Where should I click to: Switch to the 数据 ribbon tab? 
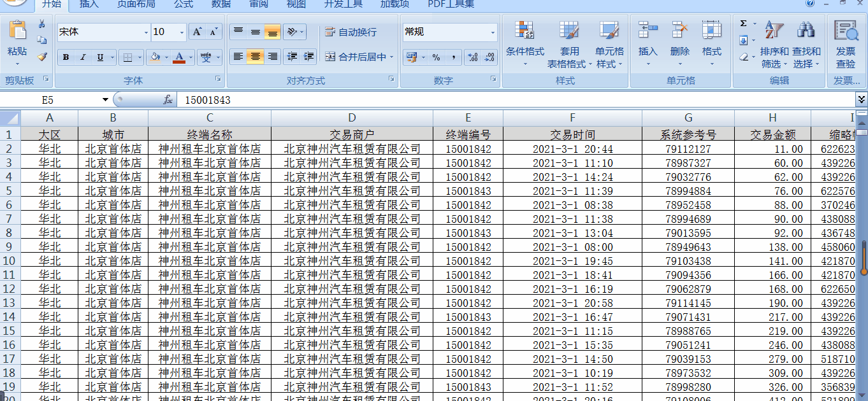click(x=221, y=5)
